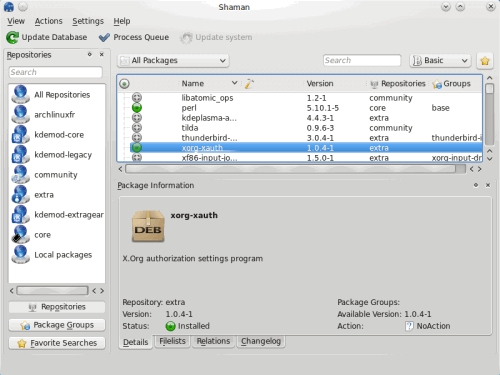The height and width of the screenshot is (375, 500).
Task: Click the Version column header
Action: [320, 84]
